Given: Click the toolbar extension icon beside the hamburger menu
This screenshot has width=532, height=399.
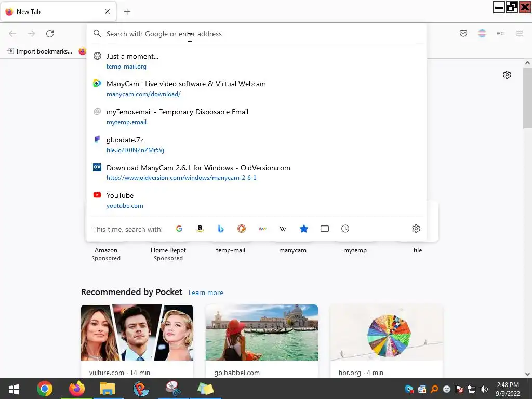Looking at the screenshot, I should click(501, 33).
